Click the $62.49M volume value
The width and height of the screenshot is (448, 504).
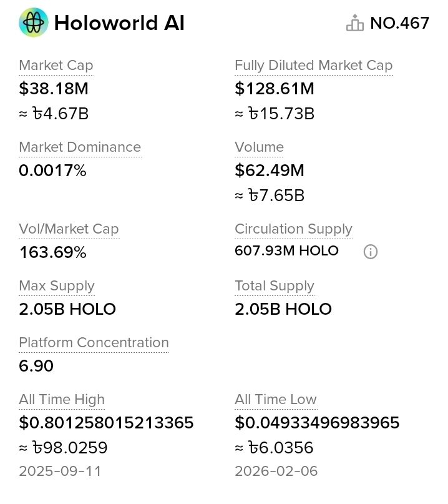(269, 170)
